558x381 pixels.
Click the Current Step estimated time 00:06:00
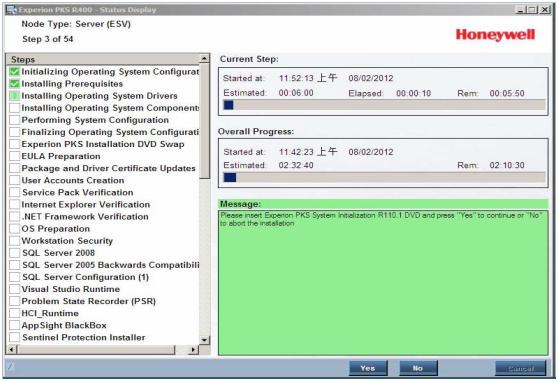[296, 93]
